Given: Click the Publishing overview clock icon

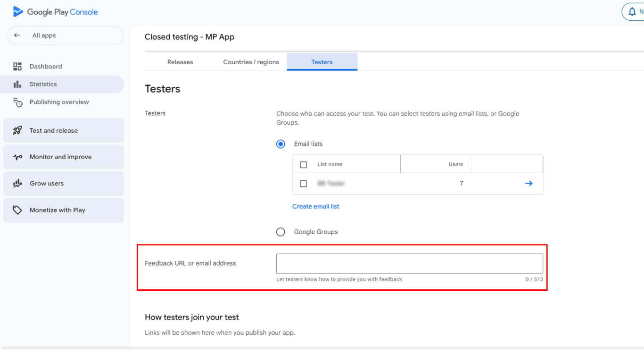Looking at the screenshot, I should click(17, 102).
